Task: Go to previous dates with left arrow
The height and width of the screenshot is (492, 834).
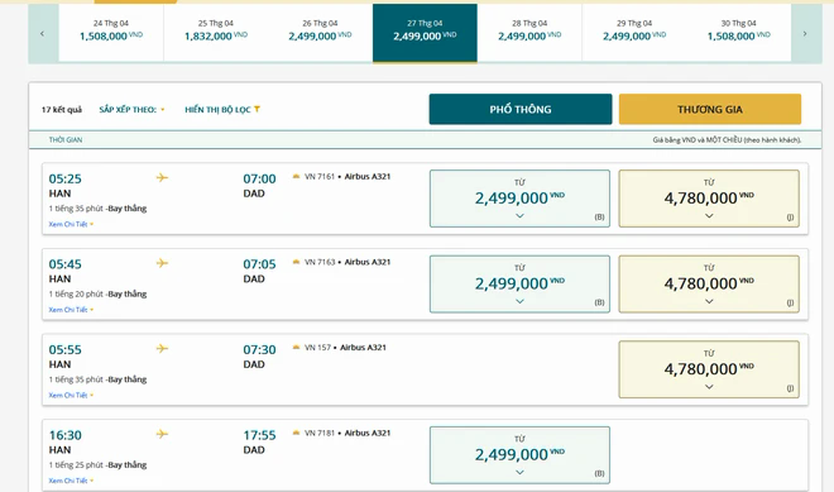Action: (43, 34)
